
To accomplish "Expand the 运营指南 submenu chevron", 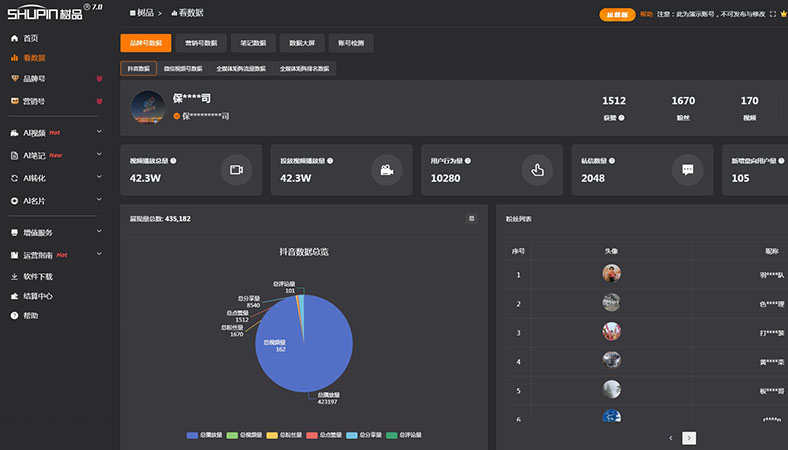I will [99, 254].
